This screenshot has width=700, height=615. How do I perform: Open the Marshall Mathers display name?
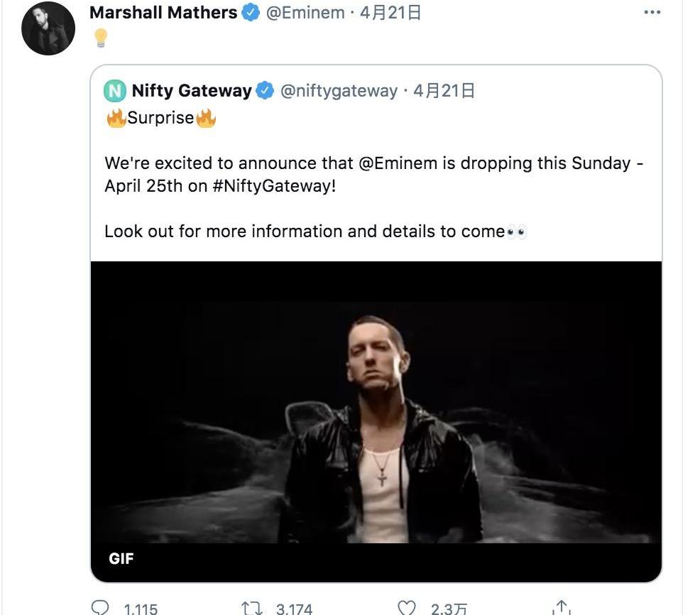point(163,13)
